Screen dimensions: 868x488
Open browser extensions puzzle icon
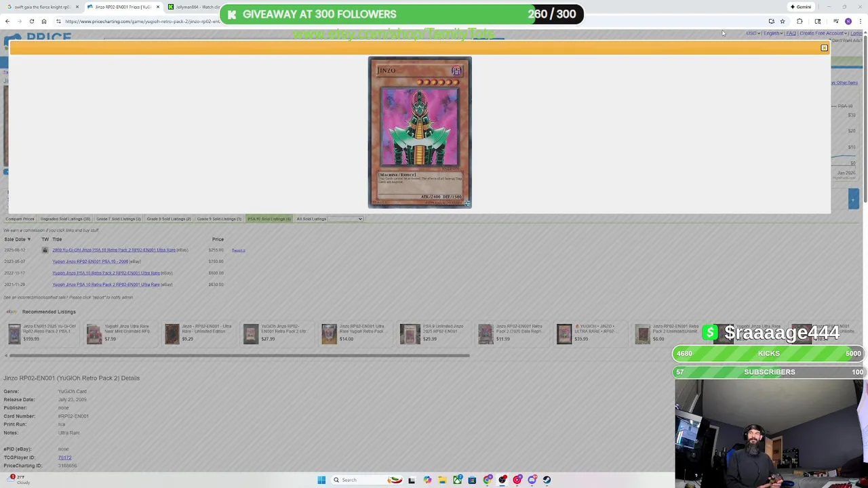(x=800, y=21)
